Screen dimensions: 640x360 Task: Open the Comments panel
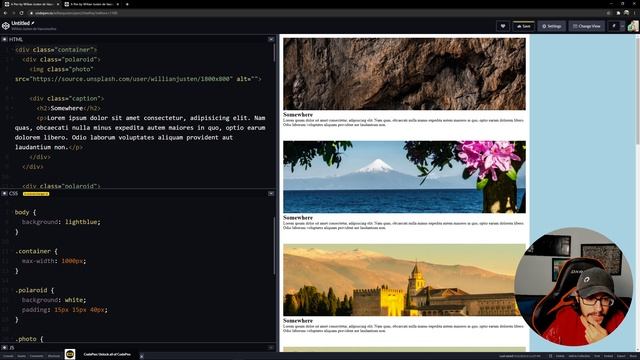click(36, 356)
